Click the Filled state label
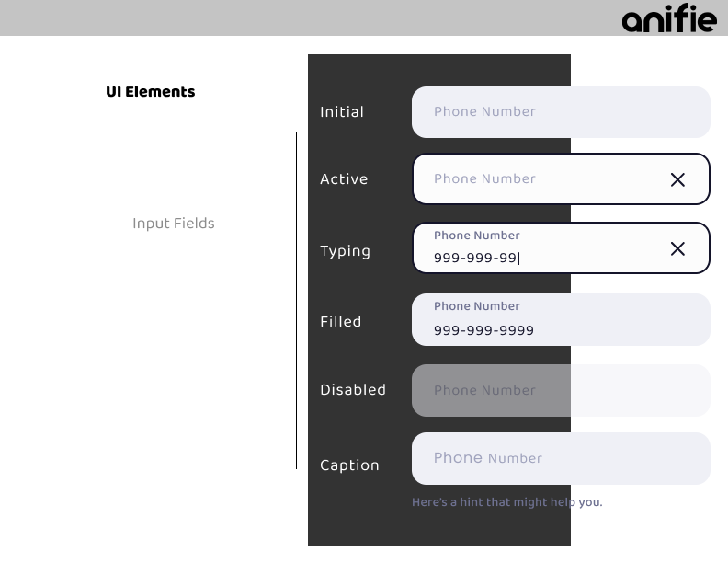Image resolution: width=728 pixels, height=563 pixels. (x=341, y=322)
